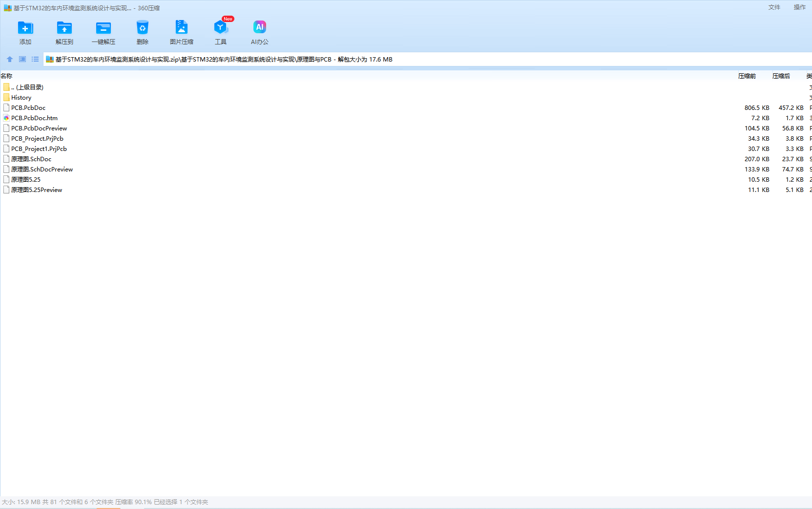Click the Add (添加) archive icon
The height and width of the screenshot is (509, 812).
coord(25,28)
